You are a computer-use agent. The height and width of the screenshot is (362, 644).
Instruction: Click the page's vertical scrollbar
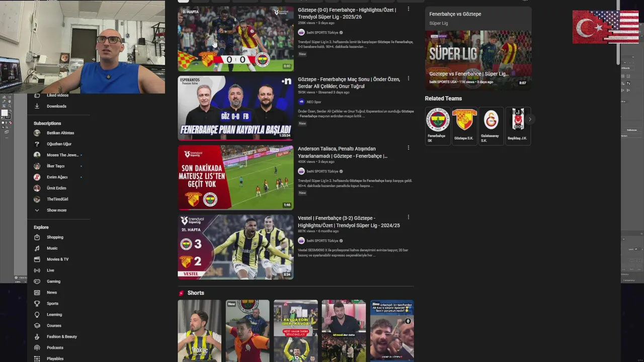coord(618,33)
